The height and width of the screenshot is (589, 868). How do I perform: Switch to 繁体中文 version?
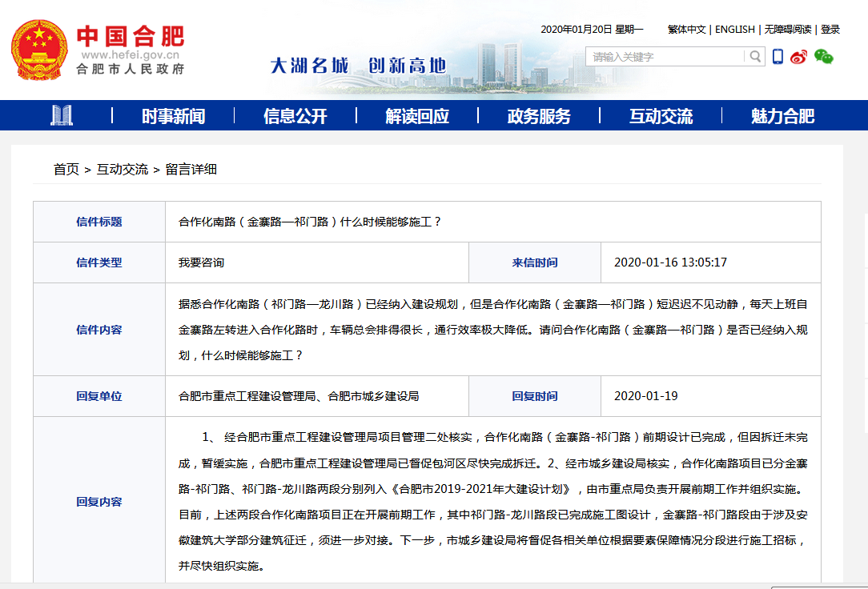pyautogui.click(x=686, y=30)
